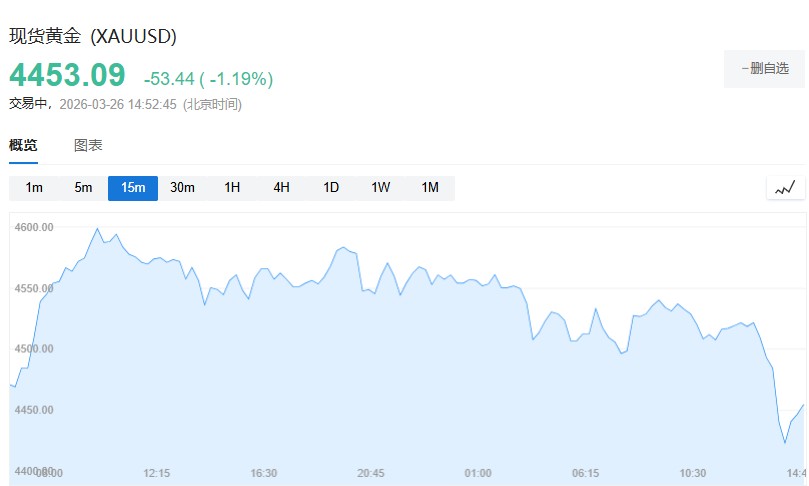Click the active 15m timeframe button
Viewport: 809px width, 486px height.
(133, 188)
